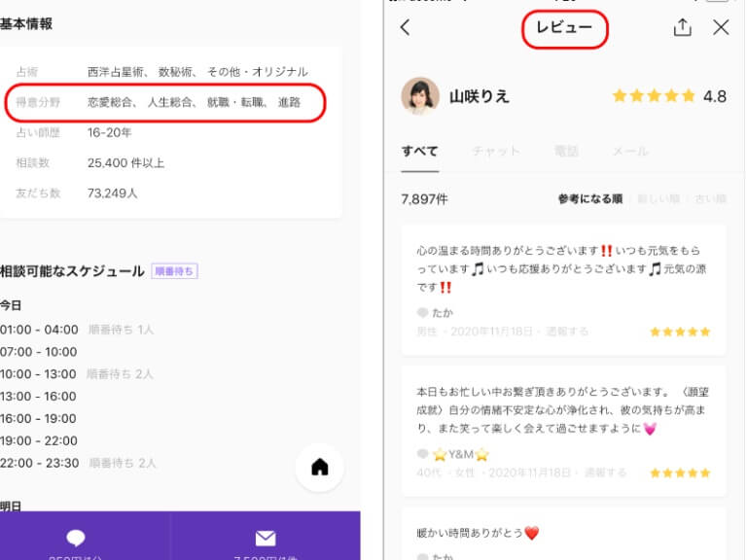747x560 pixels.
Task: Select the 22:00 - 23:30 schedule slot
Action: point(39,463)
